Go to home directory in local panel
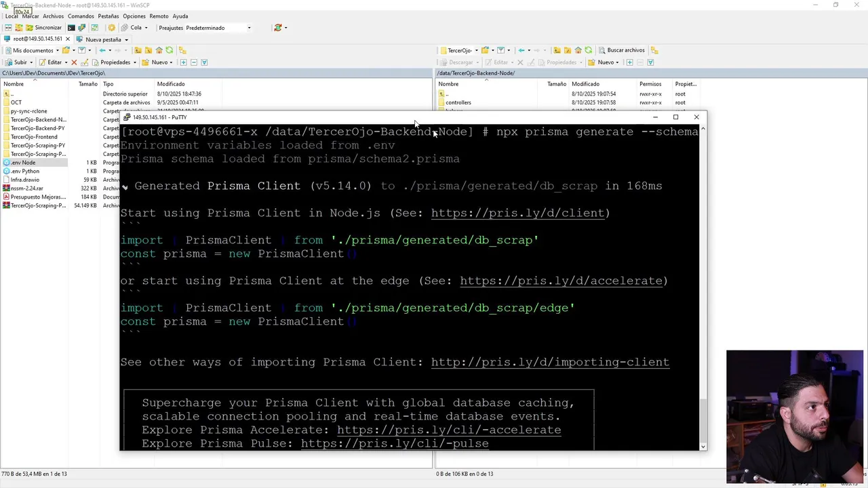Image resolution: width=868 pixels, height=488 pixels. click(x=159, y=50)
